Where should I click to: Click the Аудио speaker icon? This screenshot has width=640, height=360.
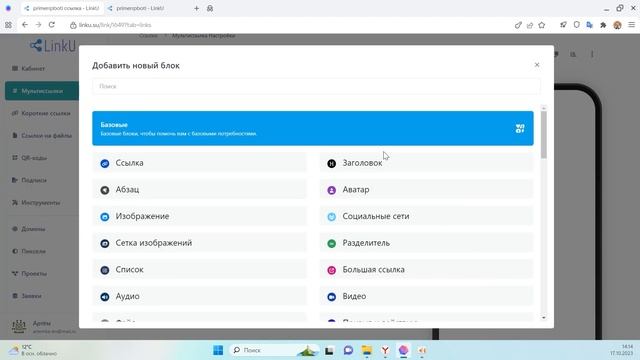pyautogui.click(x=105, y=297)
